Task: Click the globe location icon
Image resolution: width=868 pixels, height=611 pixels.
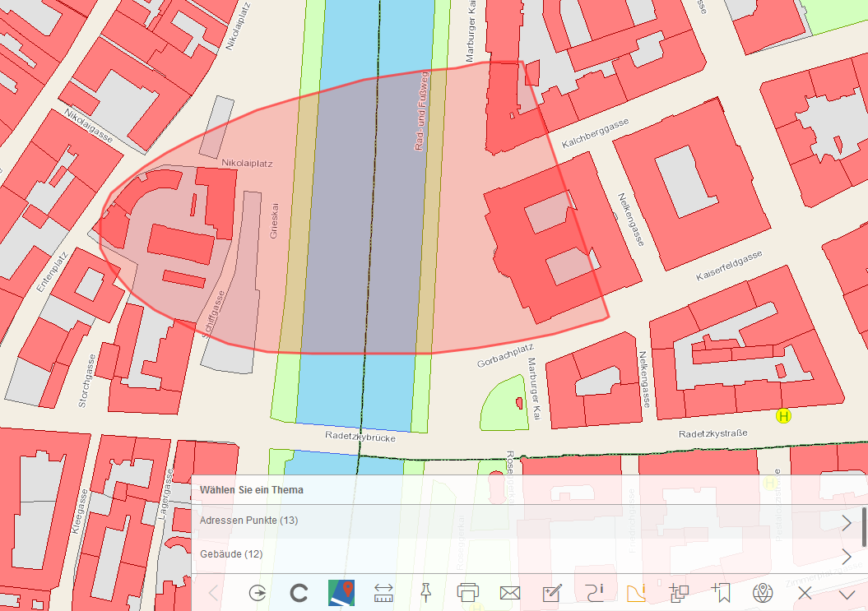Action: pos(764,593)
